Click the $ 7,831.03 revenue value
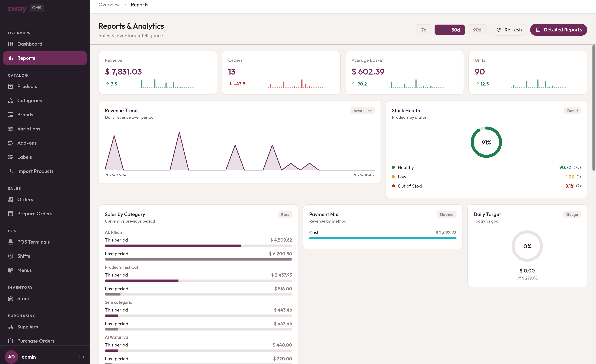The height and width of the screenshot is (364, 596). (123, 71)
